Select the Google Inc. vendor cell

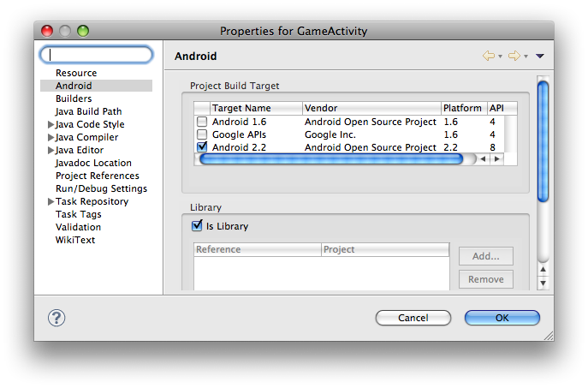[x=330, y=134]
